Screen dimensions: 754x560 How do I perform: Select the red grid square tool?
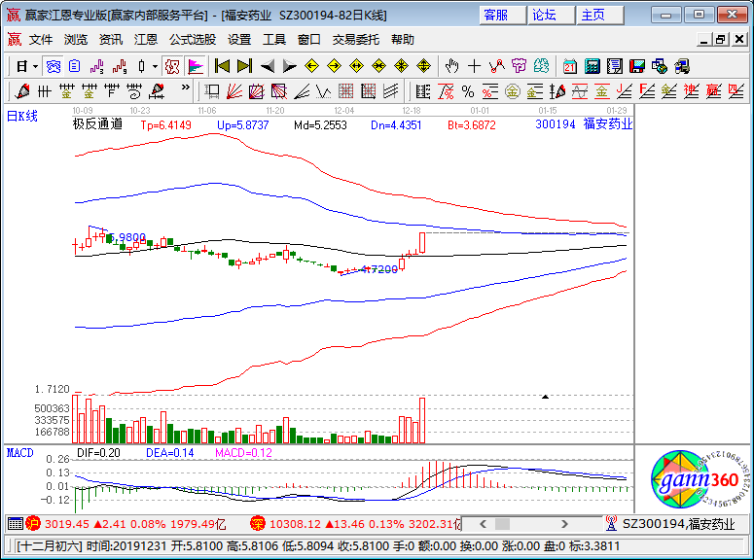345,90
